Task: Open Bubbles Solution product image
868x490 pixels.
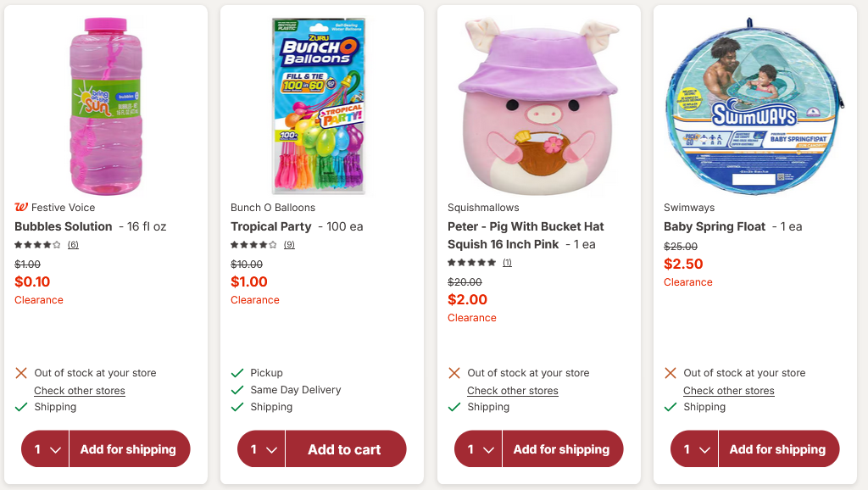Action: point(106,105)
